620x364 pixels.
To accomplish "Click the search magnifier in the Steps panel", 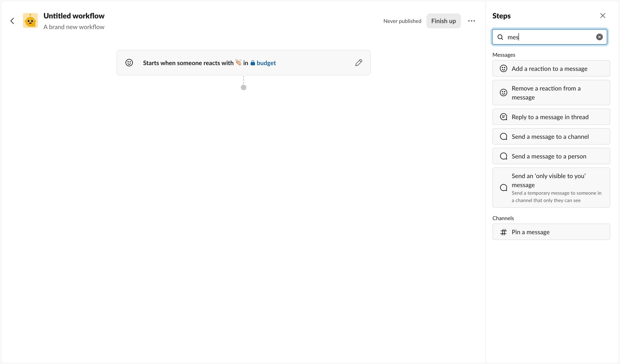I will 500,37.
